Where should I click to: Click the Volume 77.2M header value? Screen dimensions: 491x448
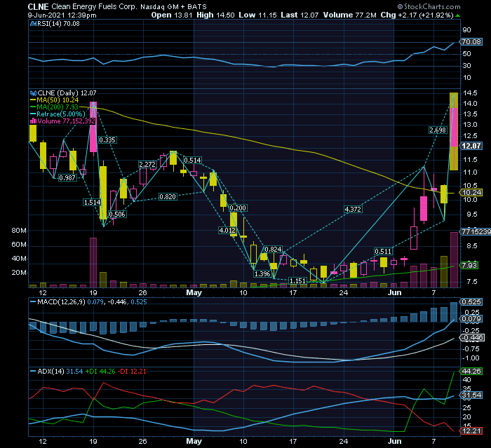349,15
